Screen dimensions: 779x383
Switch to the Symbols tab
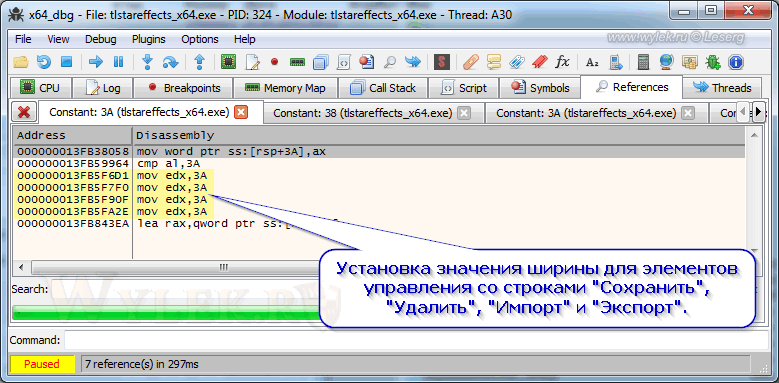[x=540, y=88]
